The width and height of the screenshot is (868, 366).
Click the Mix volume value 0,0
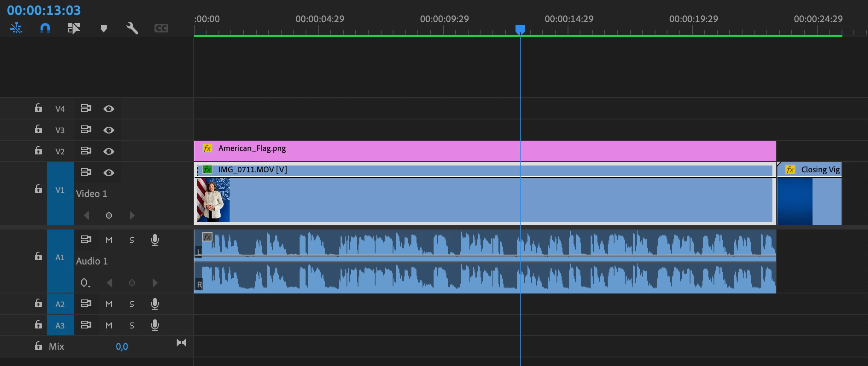pyautogui.click(x=122, y=347)
